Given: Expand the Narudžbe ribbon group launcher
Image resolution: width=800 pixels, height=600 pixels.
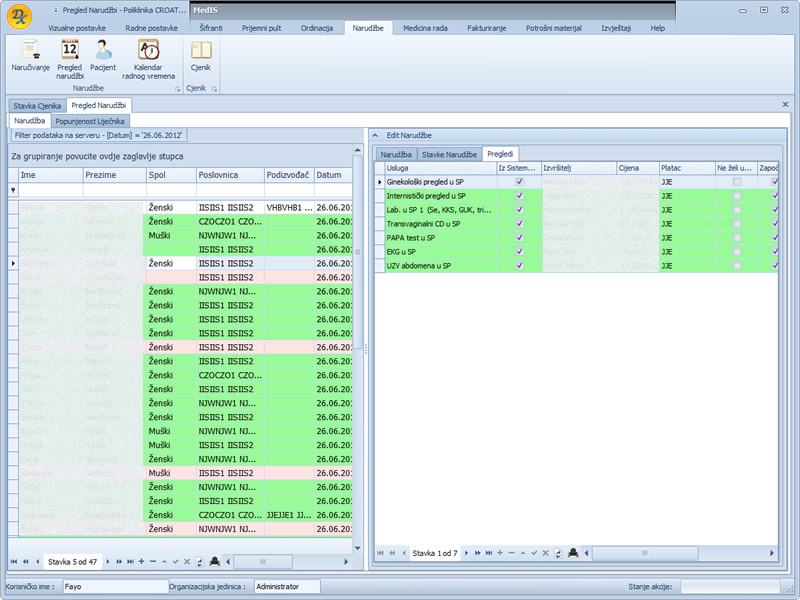Looking at the screenshot, I should 178,89.
